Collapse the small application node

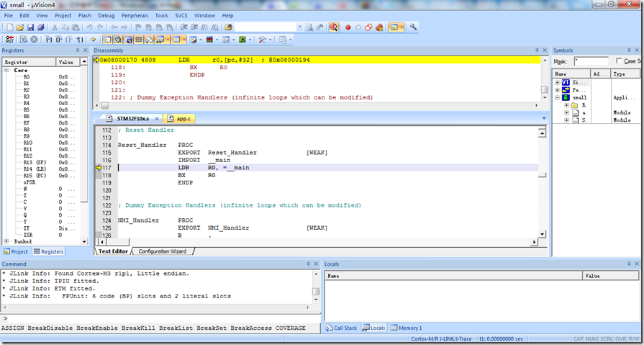557,97
